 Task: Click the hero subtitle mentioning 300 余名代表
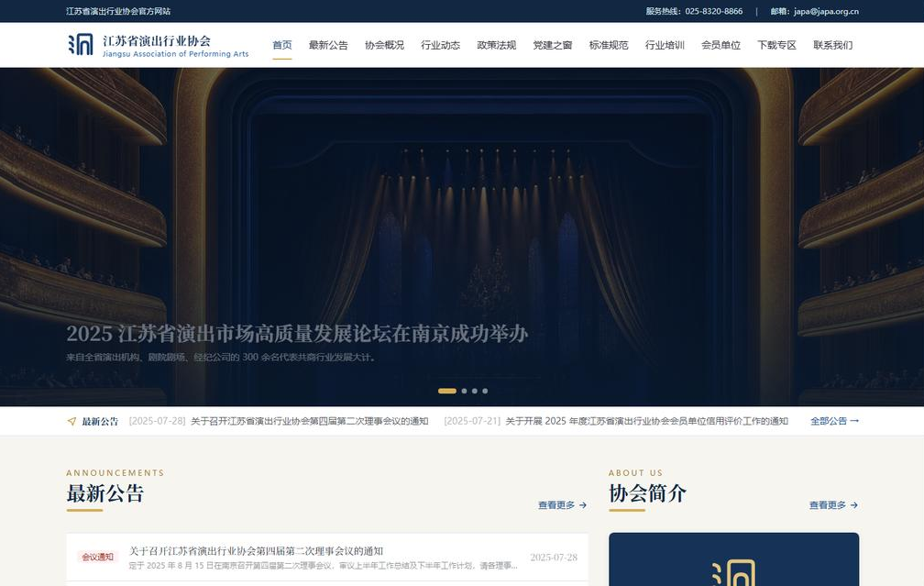click(221, 358)
